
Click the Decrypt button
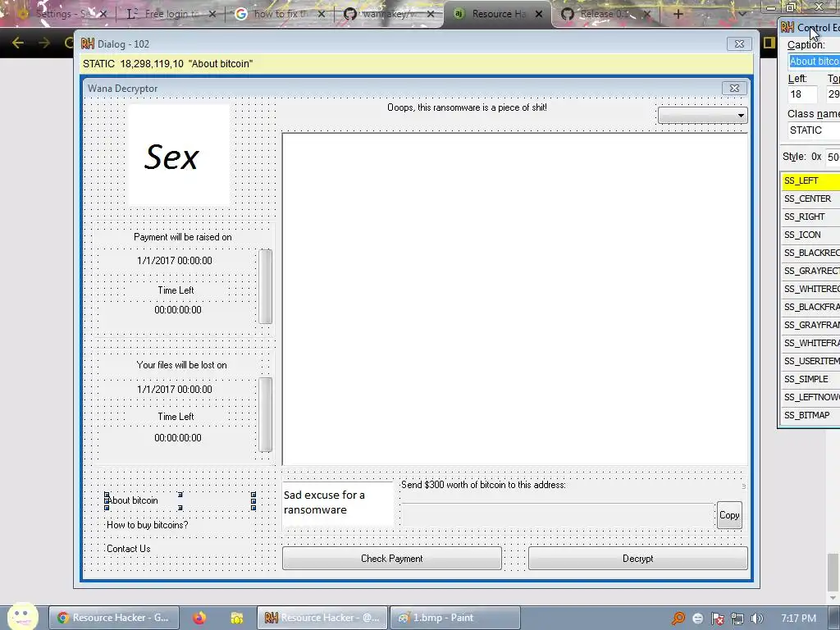click(637, 558)
